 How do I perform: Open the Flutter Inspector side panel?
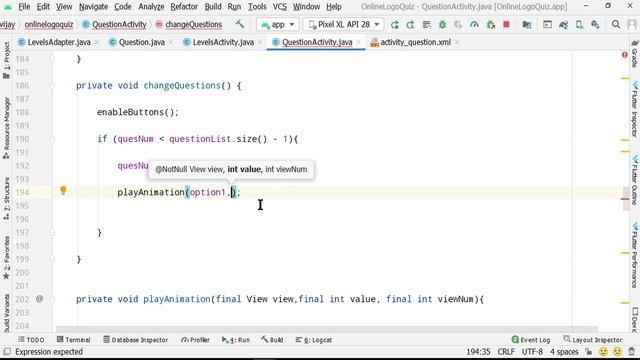635,109
